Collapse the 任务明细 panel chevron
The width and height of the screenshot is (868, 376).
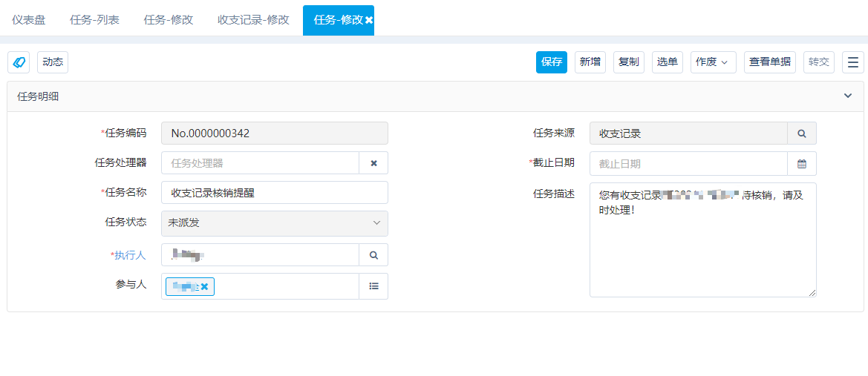[x=847, y=96]
